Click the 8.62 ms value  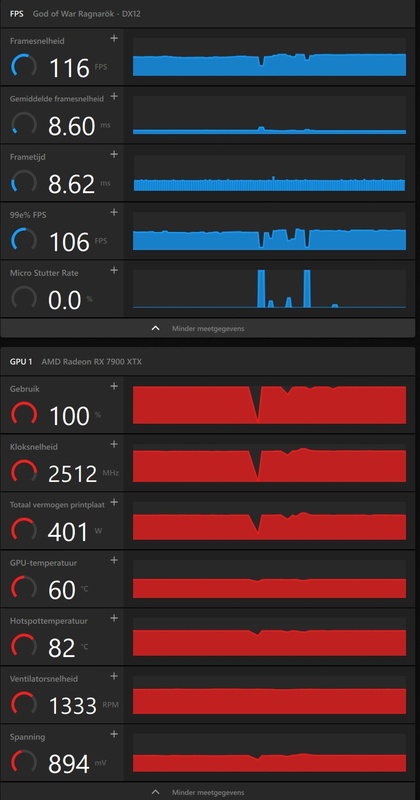coord(71,184)
